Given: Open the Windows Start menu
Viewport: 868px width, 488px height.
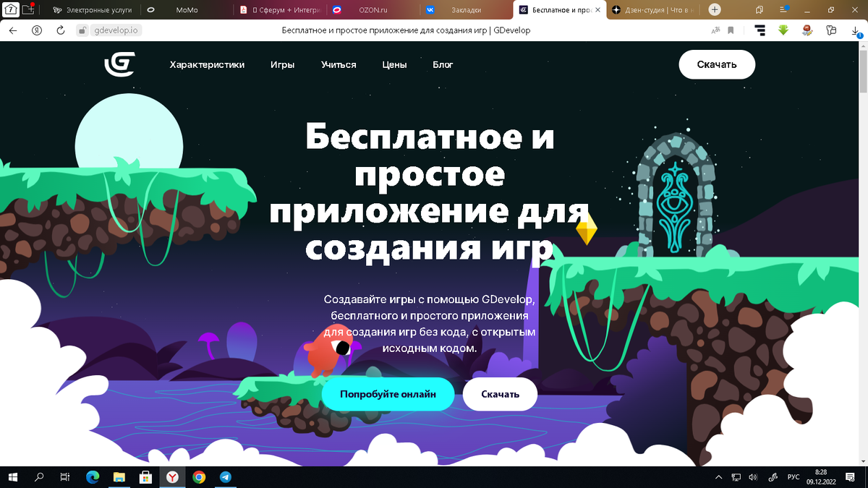Looking at the screenshot, I should coord(12,476).
